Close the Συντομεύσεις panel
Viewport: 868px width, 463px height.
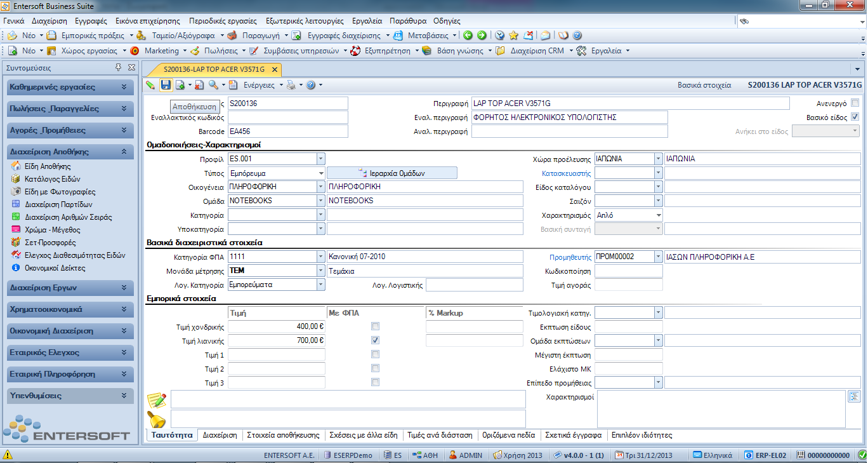[x=131, y=67]
